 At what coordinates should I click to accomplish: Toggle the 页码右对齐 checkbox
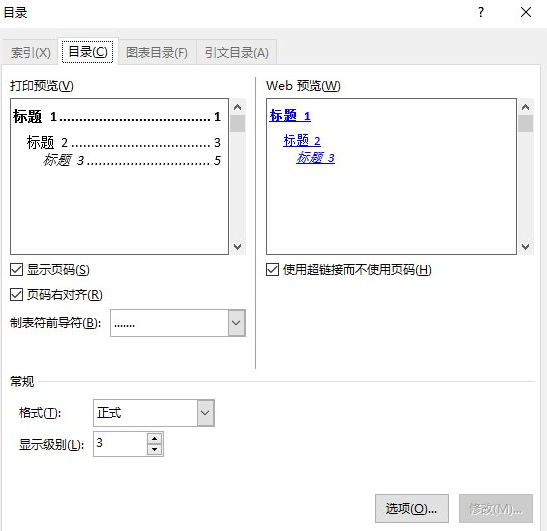pyautogui.click(x=16, y=295)
